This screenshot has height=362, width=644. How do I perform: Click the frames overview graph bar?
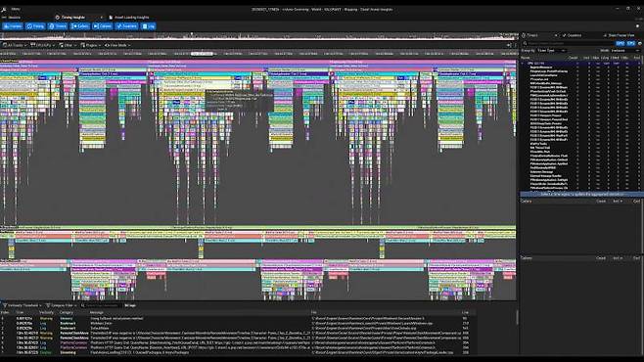click(258, 36)
